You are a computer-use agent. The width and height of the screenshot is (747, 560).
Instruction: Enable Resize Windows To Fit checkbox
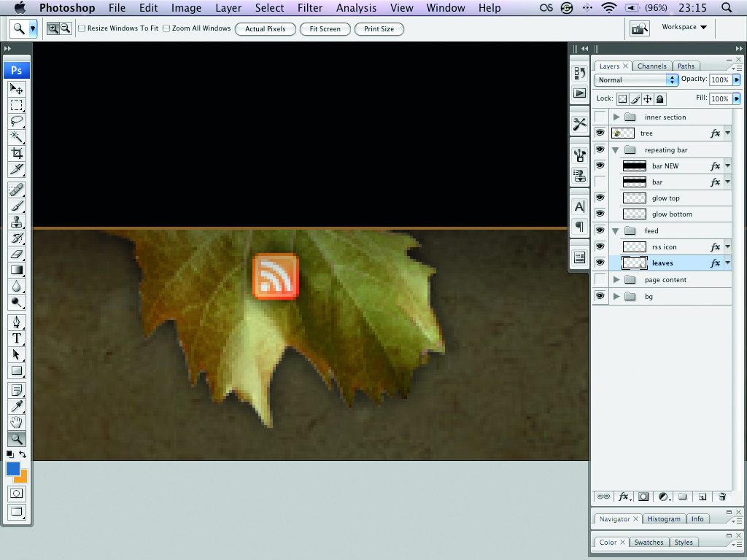click(82, 28)
